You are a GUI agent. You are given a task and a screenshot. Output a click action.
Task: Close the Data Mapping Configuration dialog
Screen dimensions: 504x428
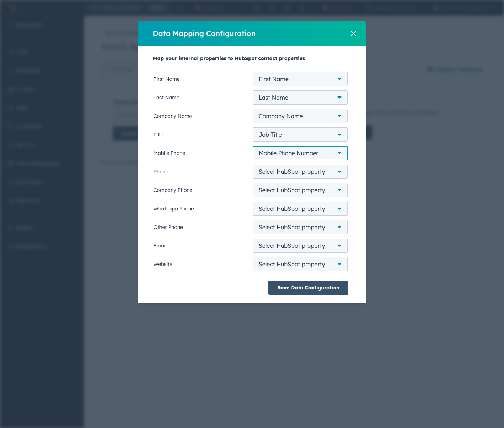353,33
